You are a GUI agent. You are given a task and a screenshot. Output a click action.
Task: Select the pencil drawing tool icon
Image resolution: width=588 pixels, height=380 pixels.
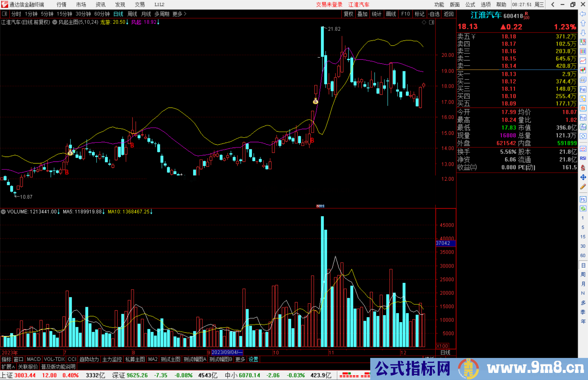pos(583,187)
